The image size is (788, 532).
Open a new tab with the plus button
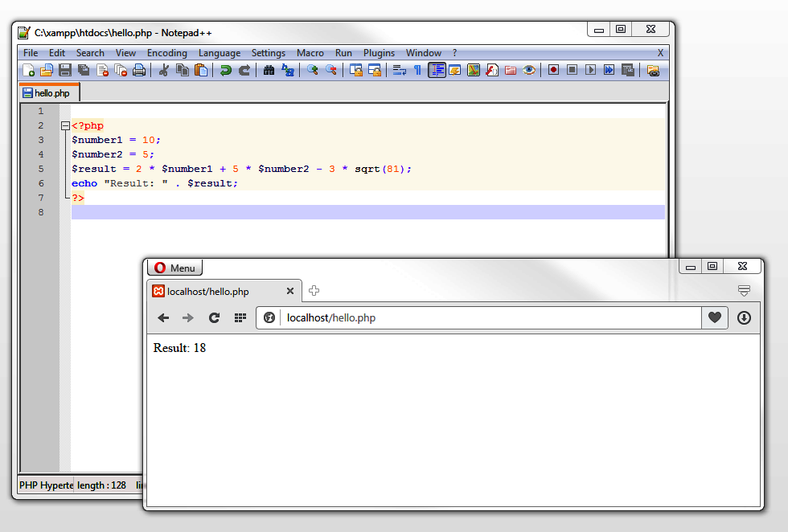tap(313, 290)
